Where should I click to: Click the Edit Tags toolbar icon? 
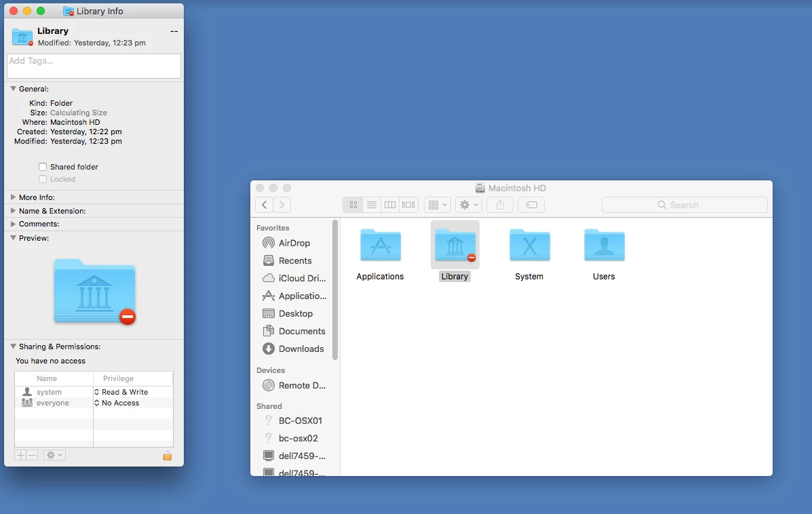[x=530, y=205]
